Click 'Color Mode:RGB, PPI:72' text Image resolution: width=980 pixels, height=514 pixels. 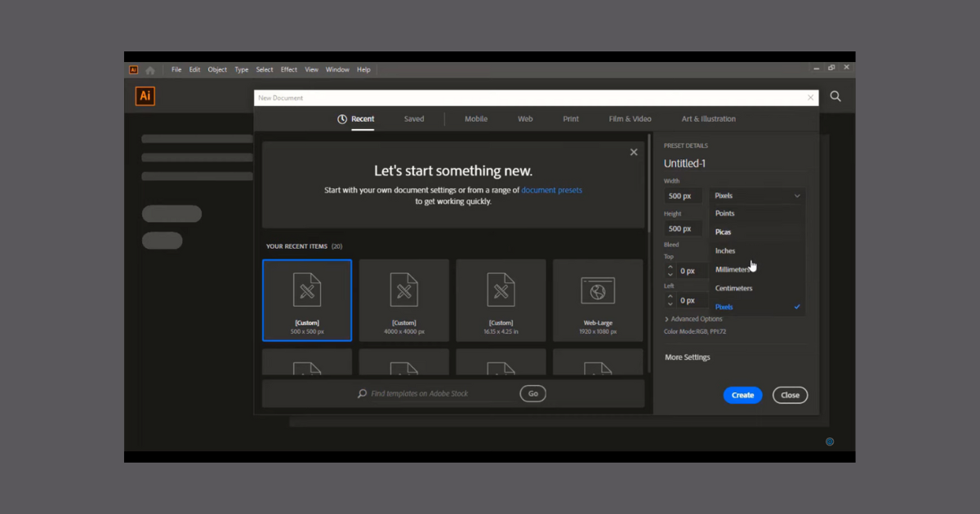tap(696, 332)
